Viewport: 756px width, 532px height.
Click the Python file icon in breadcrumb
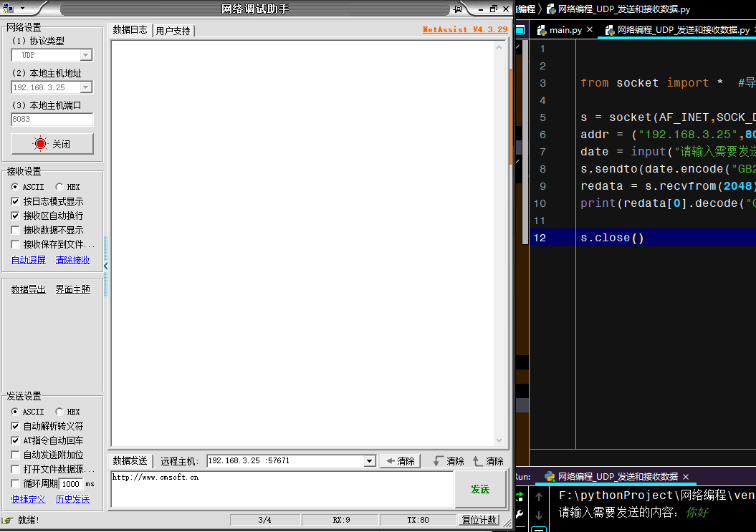[551, 9]
